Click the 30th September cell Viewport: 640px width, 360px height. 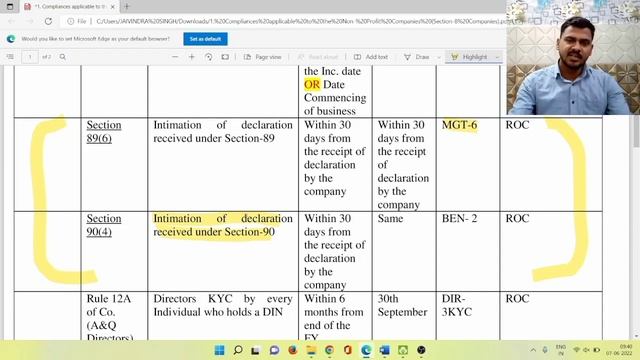(x=402, y=305)
